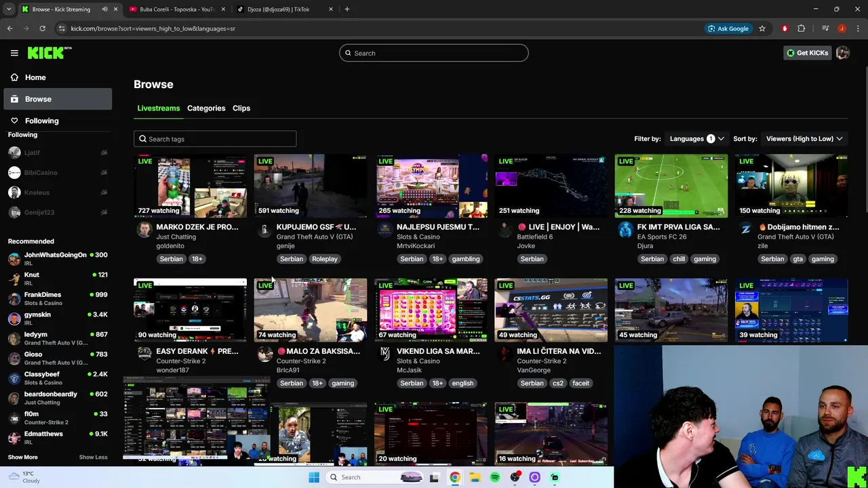Select the faceit tag under VanGeorge
Image resolution: width=868 pixels, height=488 pixels.
(x=580, y=383)
